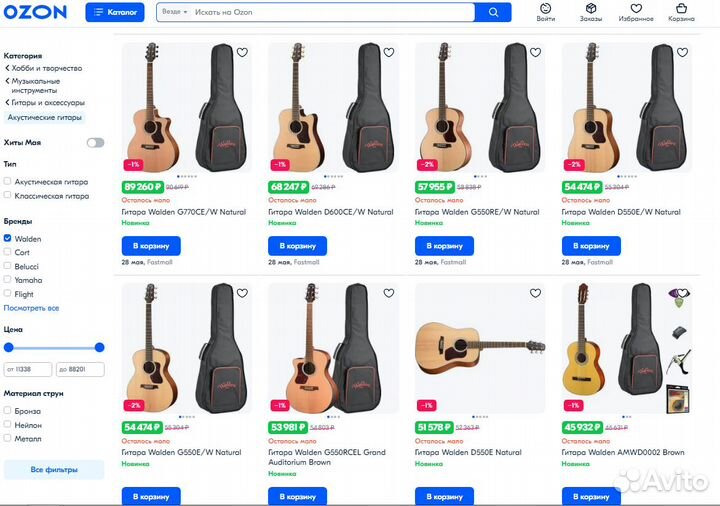The width and height of the screenshot is (720, 506).
Task: Favorite the Walden D550E Natural heart
Action: tap(535, 293)
